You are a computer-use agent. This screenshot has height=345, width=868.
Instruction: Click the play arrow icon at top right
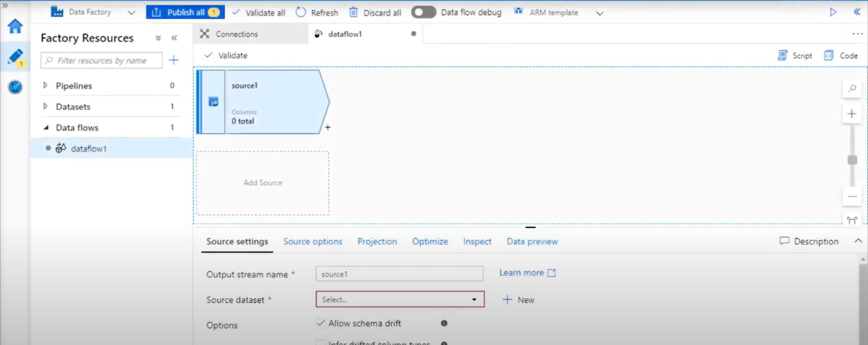click(833, 12)
